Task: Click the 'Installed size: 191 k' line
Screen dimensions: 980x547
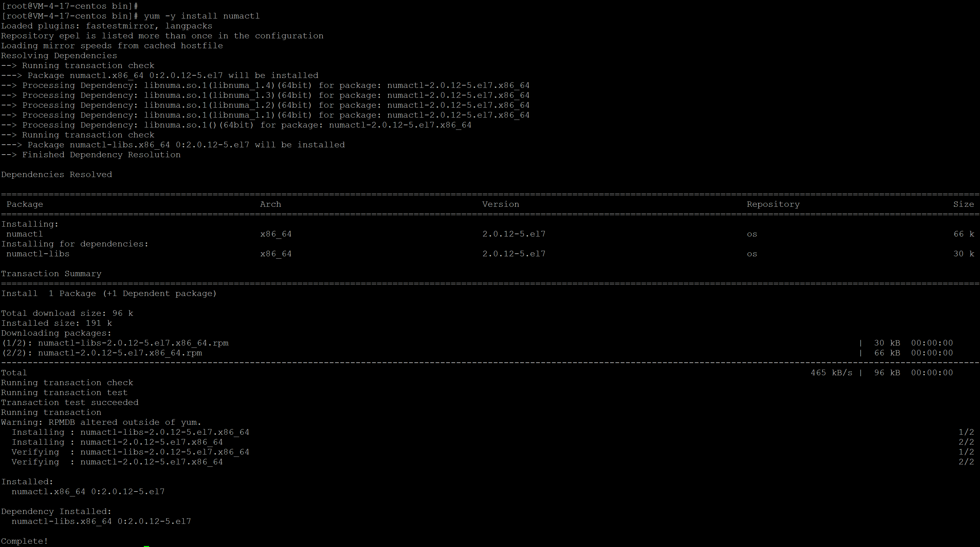Action: [57, 323]
